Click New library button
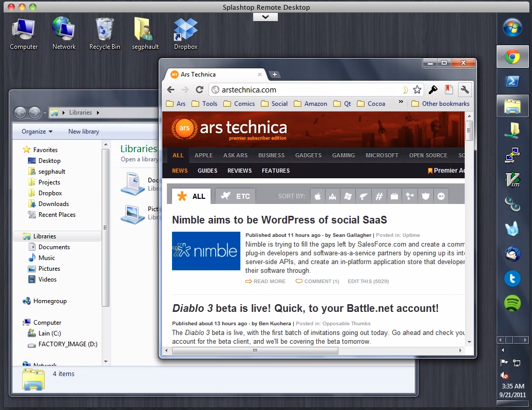 (x=84, y=132)
